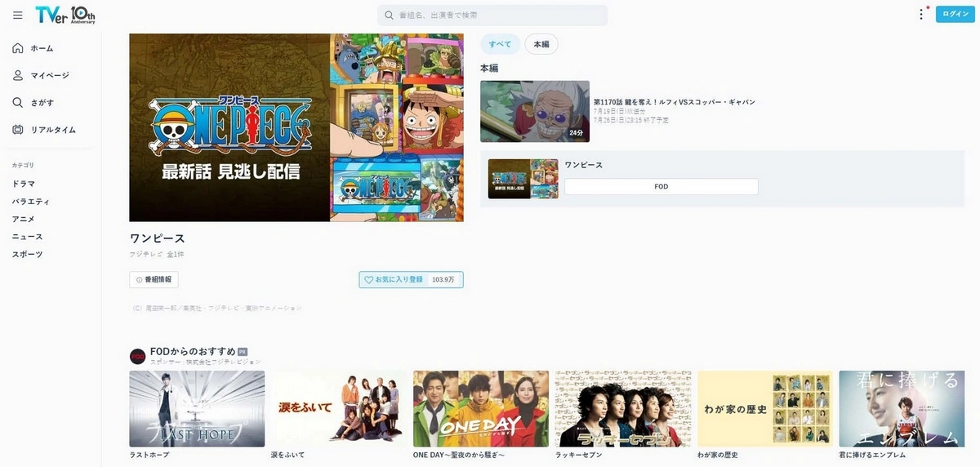This screenshot has height=467, width=980.
Task: Open the ドラマ category
Action: click(24, 184)
